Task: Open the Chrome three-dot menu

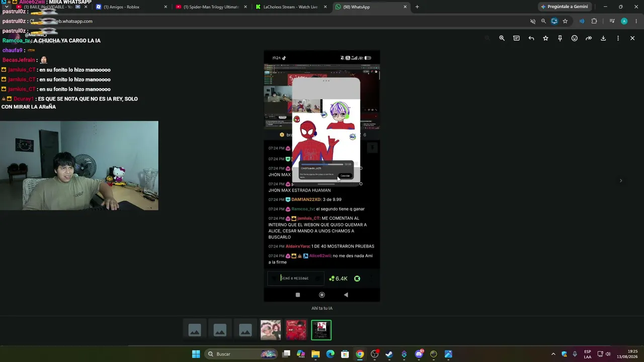Action: [x=636, y=21]
